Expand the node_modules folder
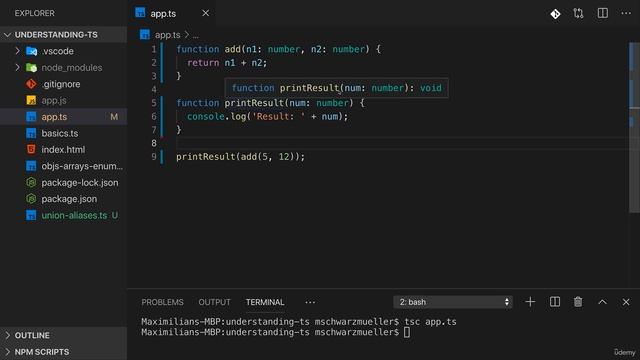This screenshot has width=640, height=360. (17, 67)
